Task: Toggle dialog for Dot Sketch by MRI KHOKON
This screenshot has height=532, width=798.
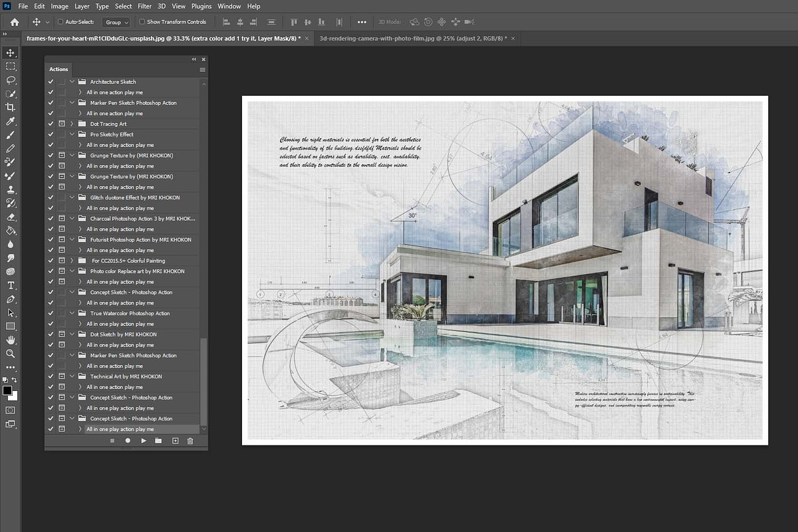Action: 62,334
